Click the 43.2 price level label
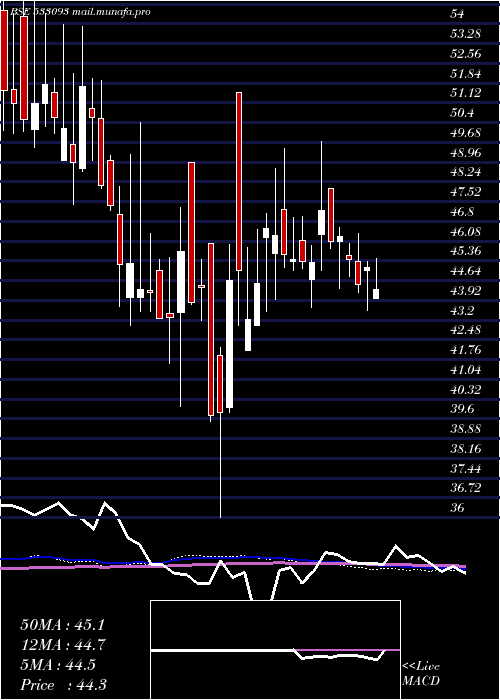 click(x=462, y=310)
